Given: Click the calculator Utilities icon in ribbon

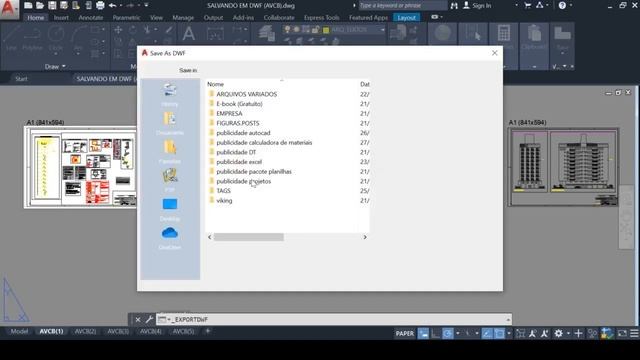Looking at the screenshot, I should point(504,33).
